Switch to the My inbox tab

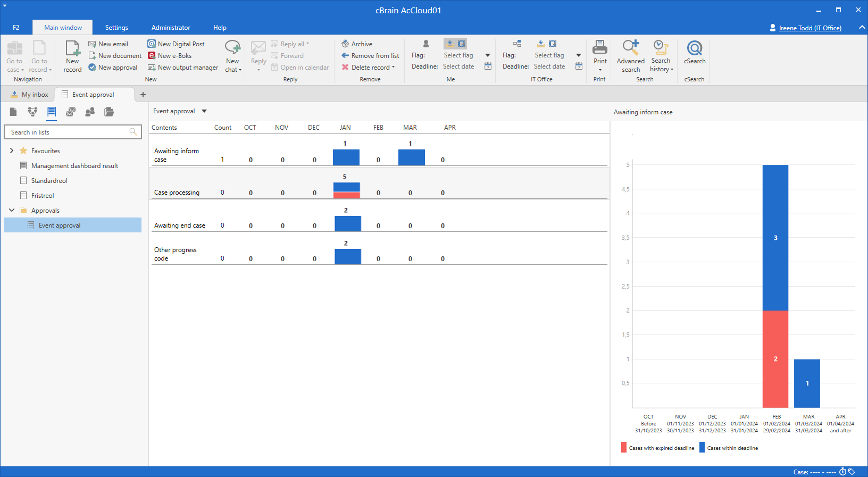coord(30,95)
